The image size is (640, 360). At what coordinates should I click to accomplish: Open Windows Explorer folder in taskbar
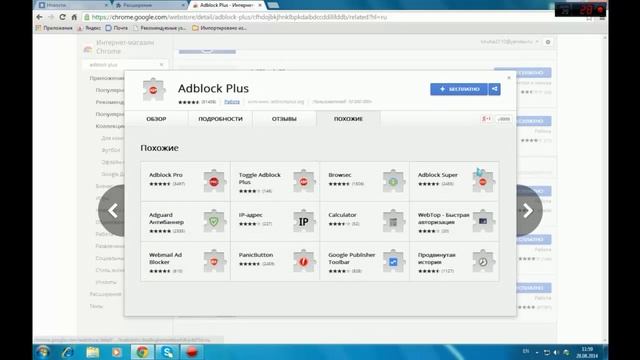coord(93,352)
